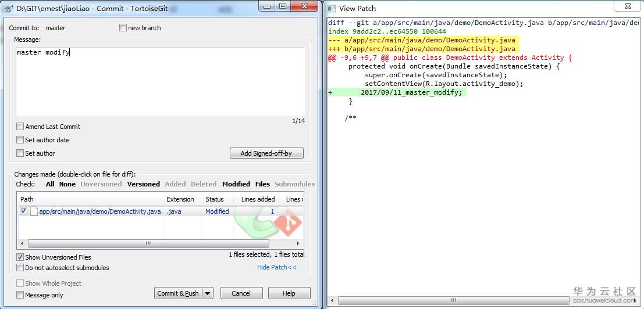Image resolution: width=644 pixels, height=309 pixels.
Task: Maximize the Commit dialog window
Action: point(283,6)
